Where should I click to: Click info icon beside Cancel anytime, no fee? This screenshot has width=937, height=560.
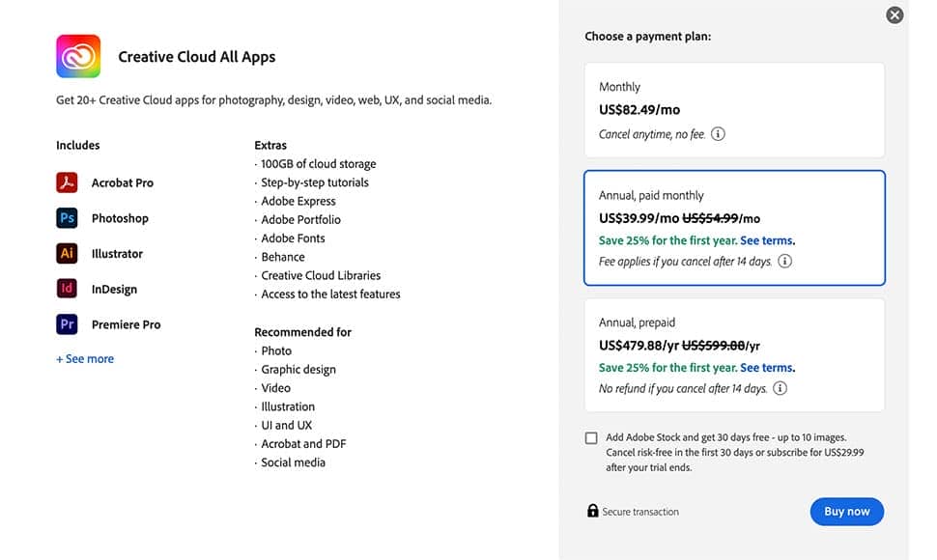point(718,134)
